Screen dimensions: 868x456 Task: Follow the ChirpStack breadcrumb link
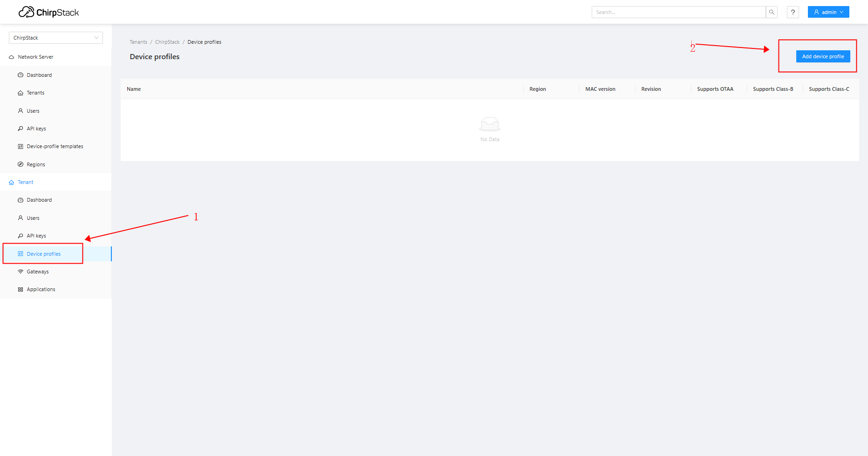(167, 42)
